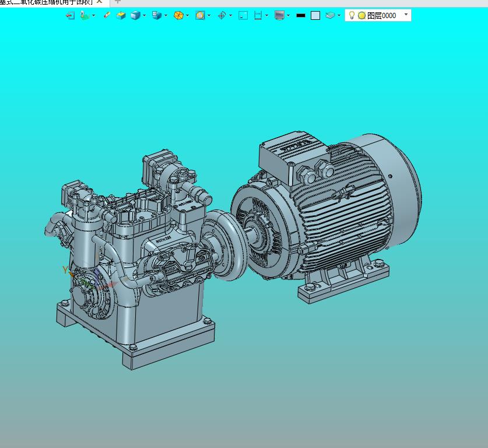
Task: Toggle the single-window viewport layout icon
Action: tap(243, 16)
